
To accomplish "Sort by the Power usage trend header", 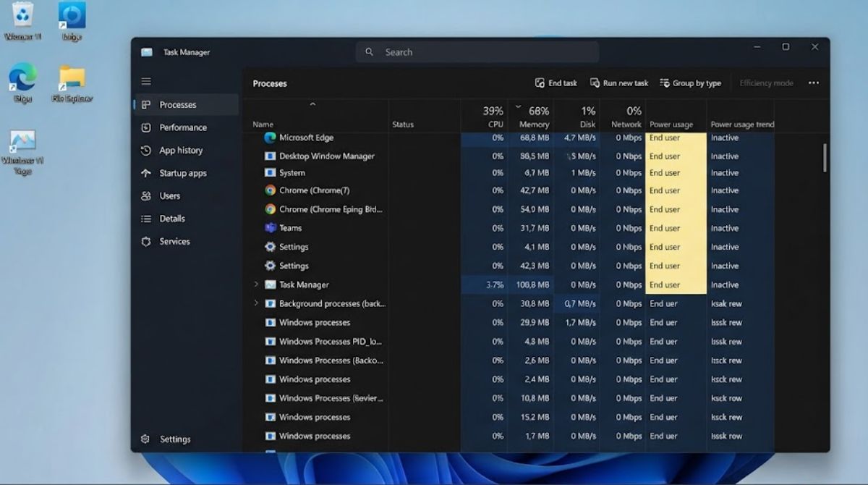I will [742, 125].
